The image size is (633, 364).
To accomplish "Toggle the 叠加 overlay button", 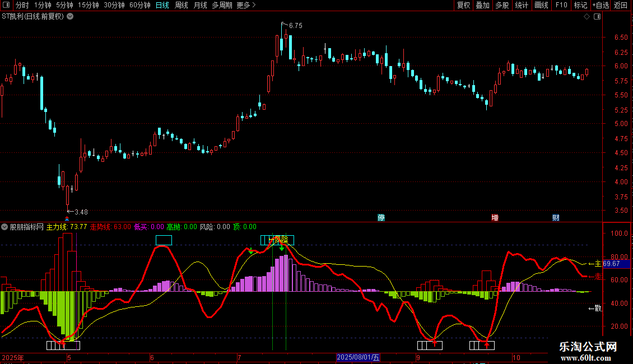I will [482, 6].
